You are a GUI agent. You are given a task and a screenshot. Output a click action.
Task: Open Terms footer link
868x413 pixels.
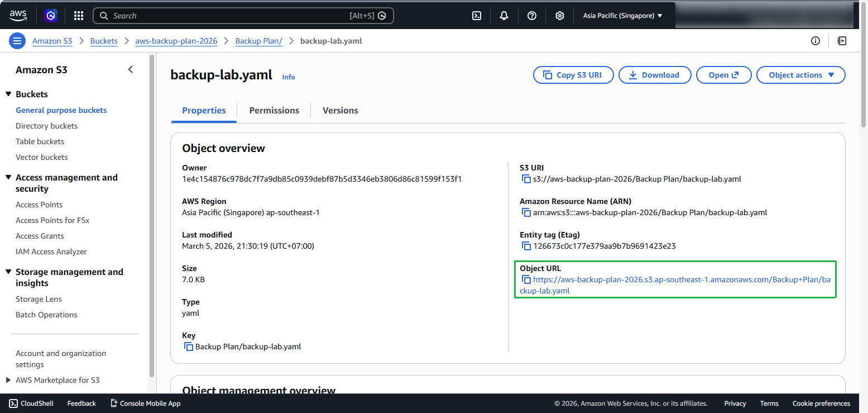coord(769,403)
